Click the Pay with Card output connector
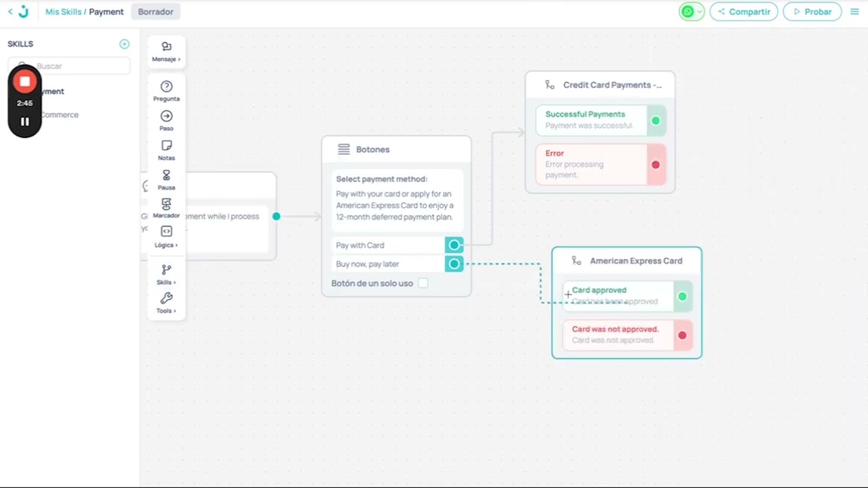Screen dimensions: 868x488 pos(454,245)
